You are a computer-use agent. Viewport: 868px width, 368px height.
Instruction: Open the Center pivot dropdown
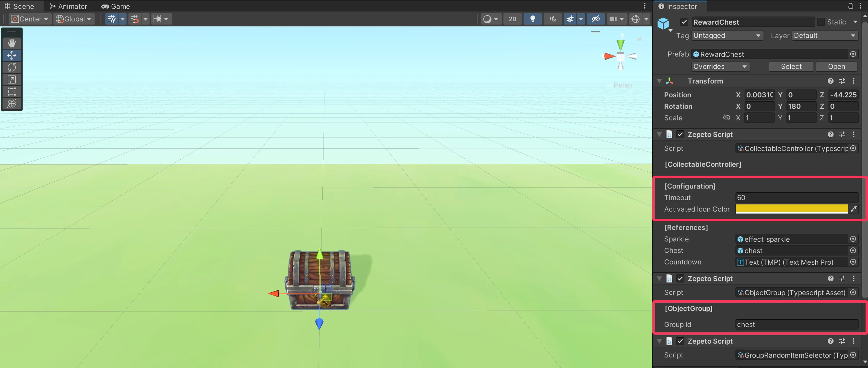click(30, 19)
